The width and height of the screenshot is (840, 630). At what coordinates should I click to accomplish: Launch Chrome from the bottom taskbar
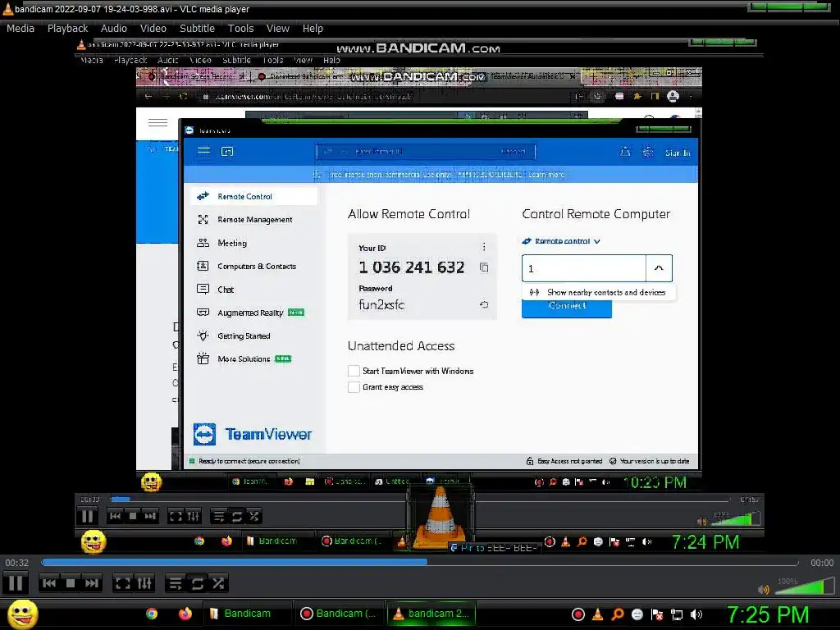152,614
